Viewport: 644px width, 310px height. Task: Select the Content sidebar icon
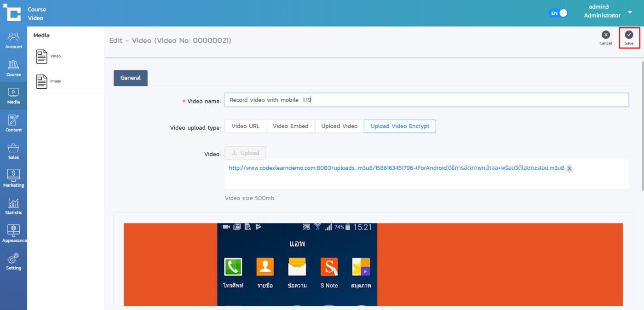click(x=13, y=123)
